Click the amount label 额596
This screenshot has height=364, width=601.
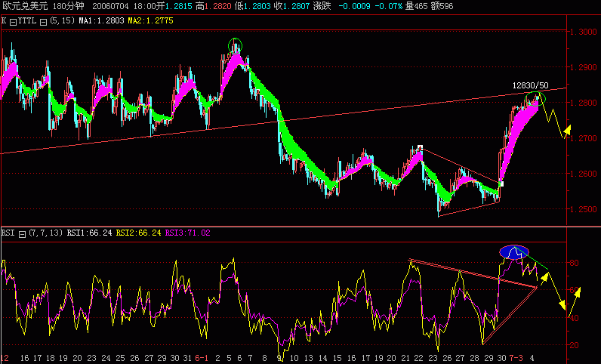coord(442,6)
